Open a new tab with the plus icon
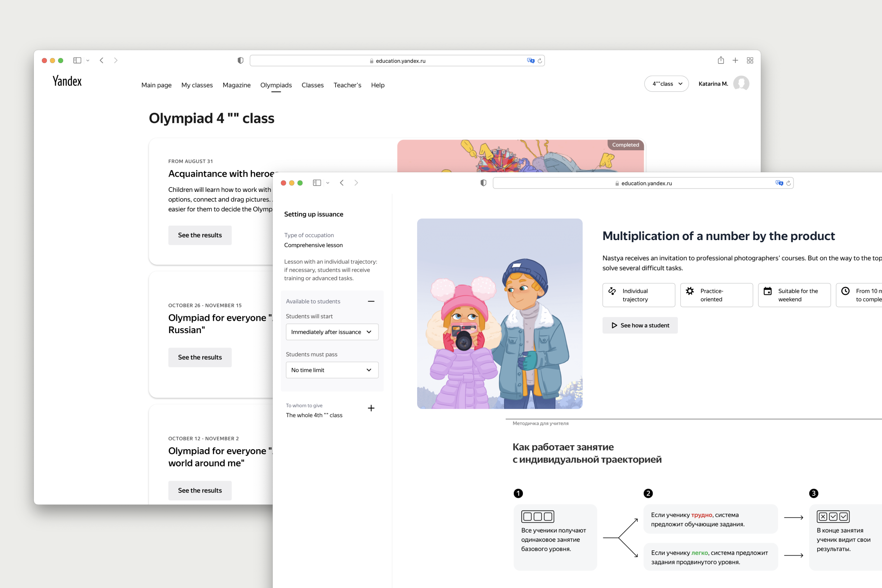The width and height of the screenshot is (882, 588). (735, 61)
